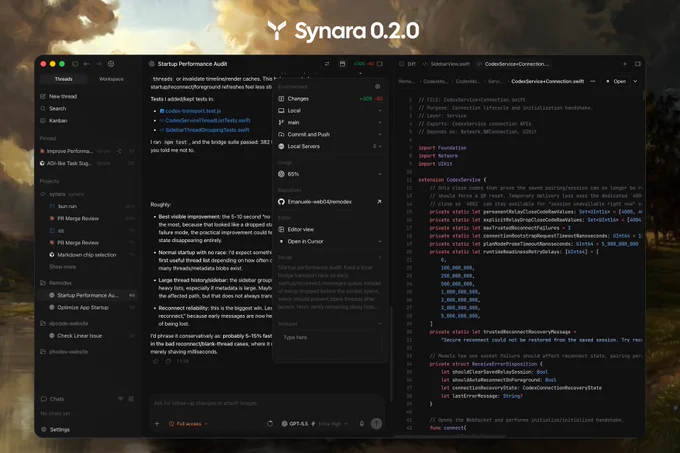Open the Extra High effort dropdown
The height and width of the screenshot is (453, 680).
click(333, 424)
